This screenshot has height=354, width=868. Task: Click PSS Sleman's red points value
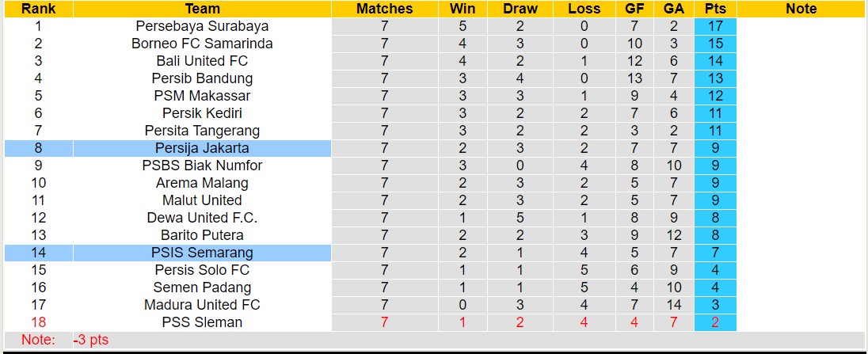click(x=715, y=322)
